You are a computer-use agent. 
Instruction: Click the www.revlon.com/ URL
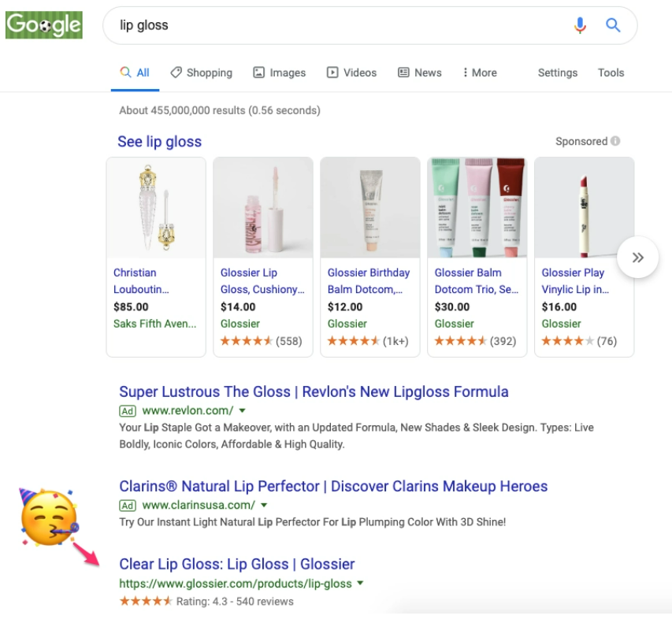[x=187, y=410]
